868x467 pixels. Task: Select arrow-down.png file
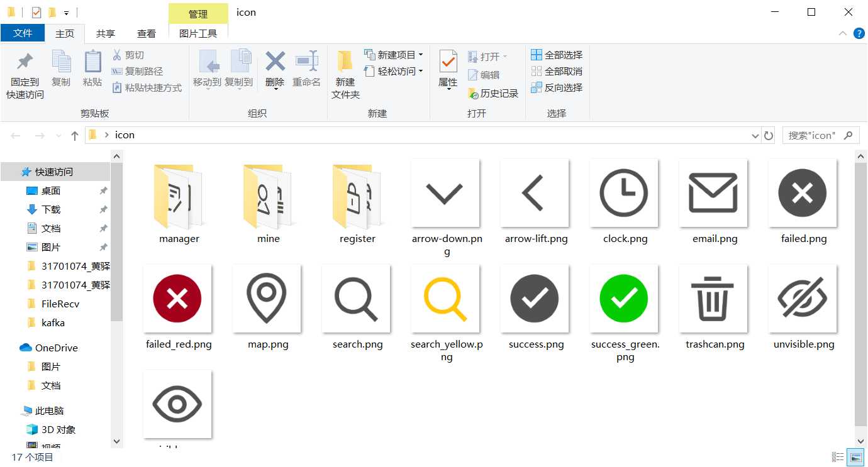[x=447, y=209]
